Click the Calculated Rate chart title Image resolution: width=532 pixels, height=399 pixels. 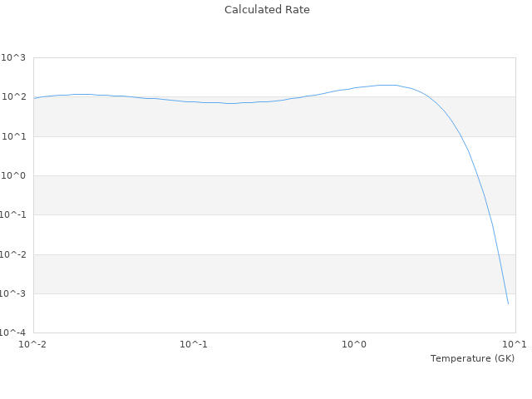click(x=267, y=10)
